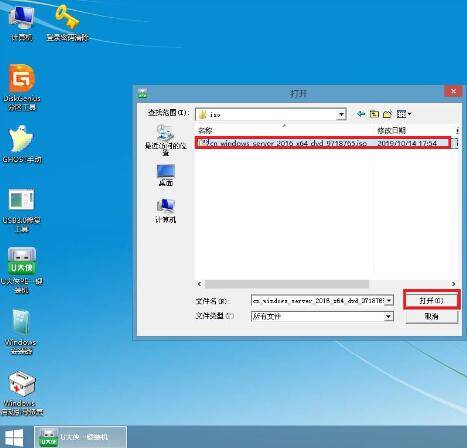
Task: Click the 取消 (Cancel) button
Action: click(x=432, y=316)
